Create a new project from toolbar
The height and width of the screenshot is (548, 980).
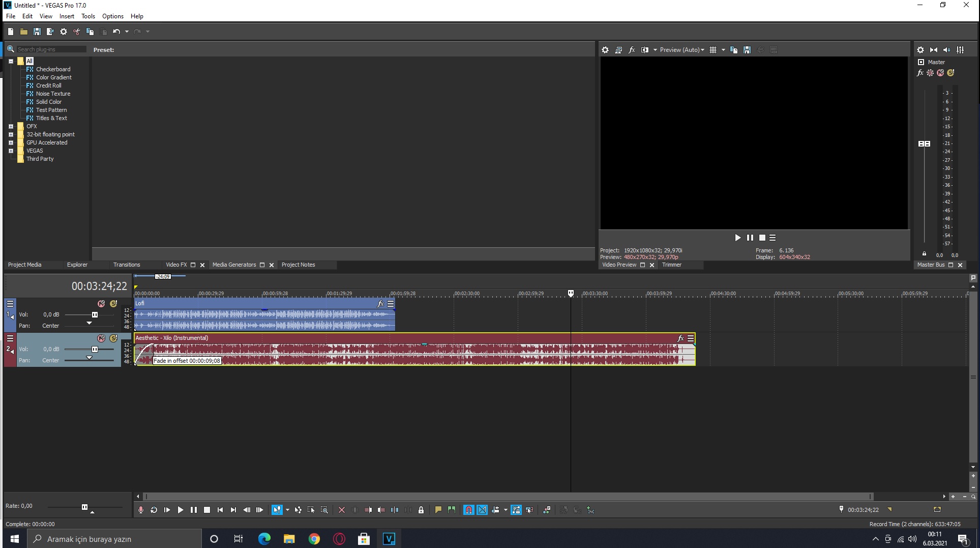[10, 32]
